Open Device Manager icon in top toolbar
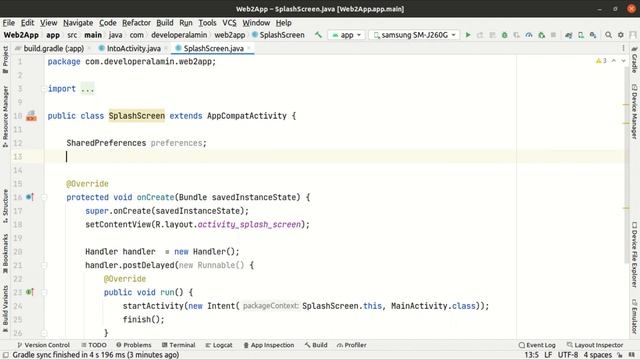Viewport: 640px width, 360px height. point(581,35)
